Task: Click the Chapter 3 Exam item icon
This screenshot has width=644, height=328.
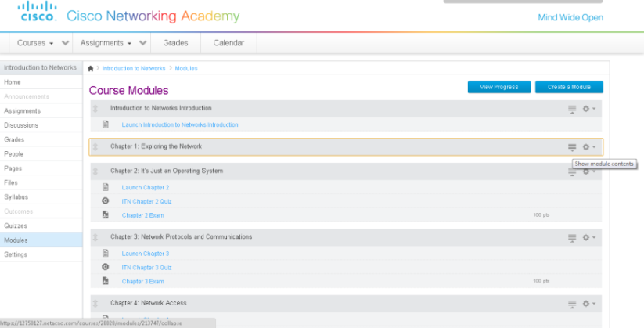Action: point(106,280)
